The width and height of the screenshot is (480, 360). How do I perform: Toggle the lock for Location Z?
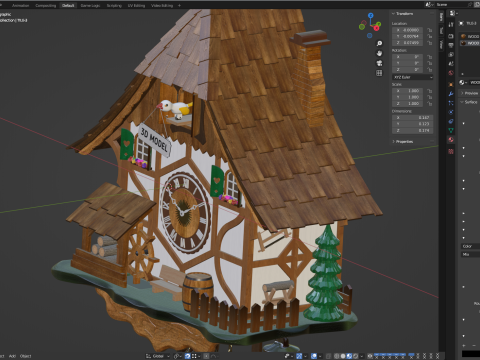click(x=429, y=43)
